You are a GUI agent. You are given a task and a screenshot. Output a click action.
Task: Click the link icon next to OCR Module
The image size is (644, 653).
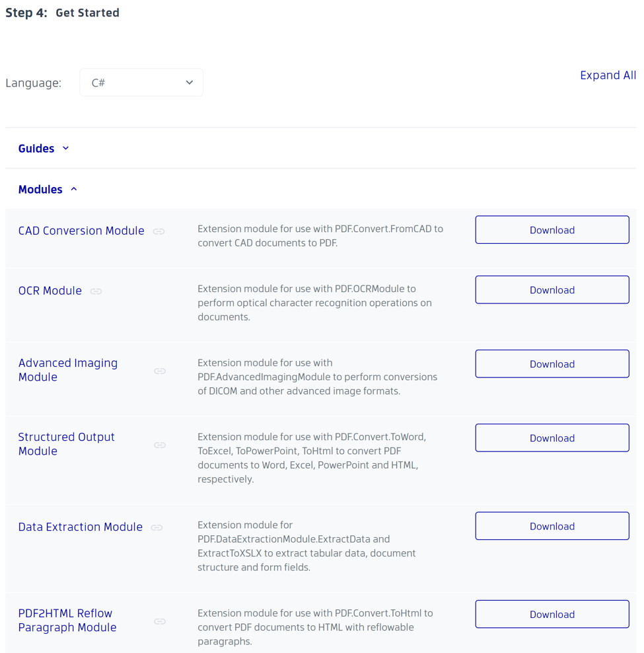96,291
